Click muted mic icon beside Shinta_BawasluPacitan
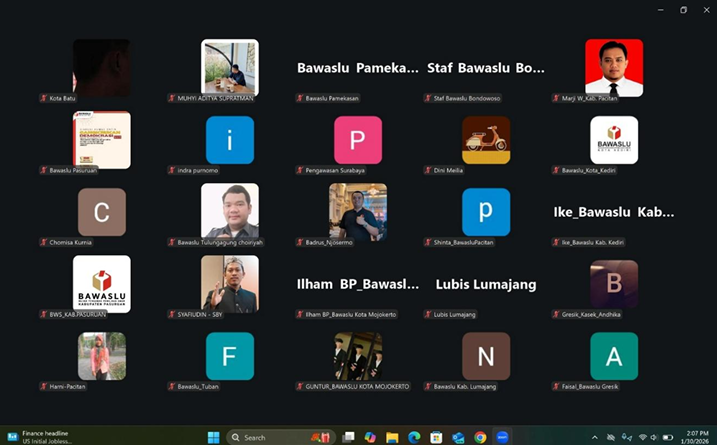The image size is (717, 445). click(428, 242)
